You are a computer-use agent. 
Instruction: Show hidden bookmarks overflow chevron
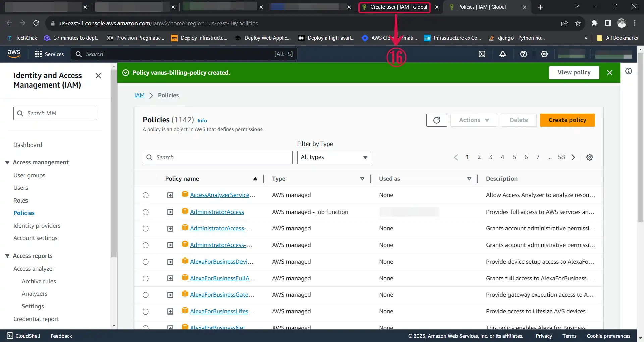(586, 38)
